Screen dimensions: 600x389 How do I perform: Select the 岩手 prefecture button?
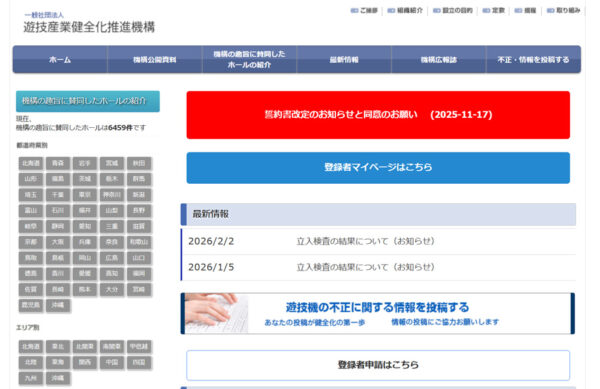pos(85,163)
